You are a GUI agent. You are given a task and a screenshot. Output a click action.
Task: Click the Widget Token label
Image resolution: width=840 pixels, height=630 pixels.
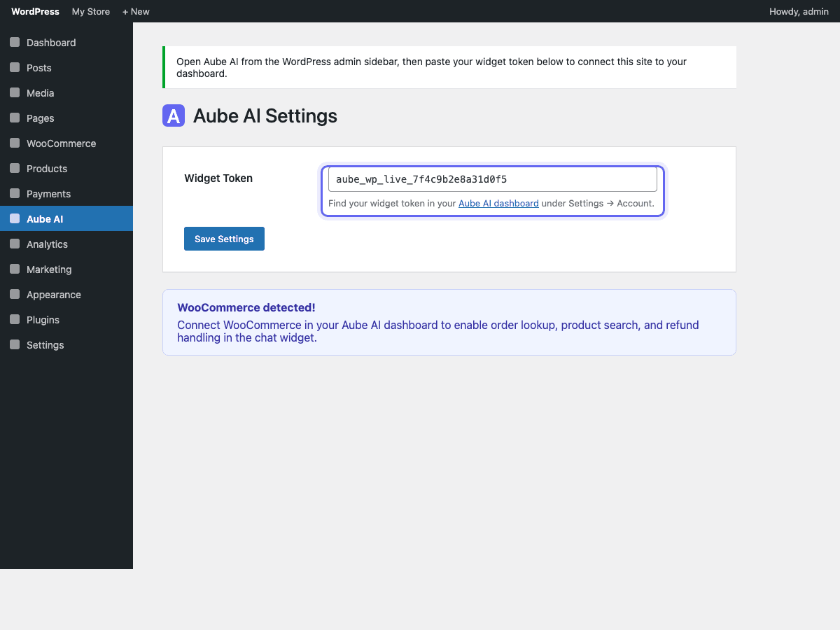pyautogui.click(x=218, y=178)
